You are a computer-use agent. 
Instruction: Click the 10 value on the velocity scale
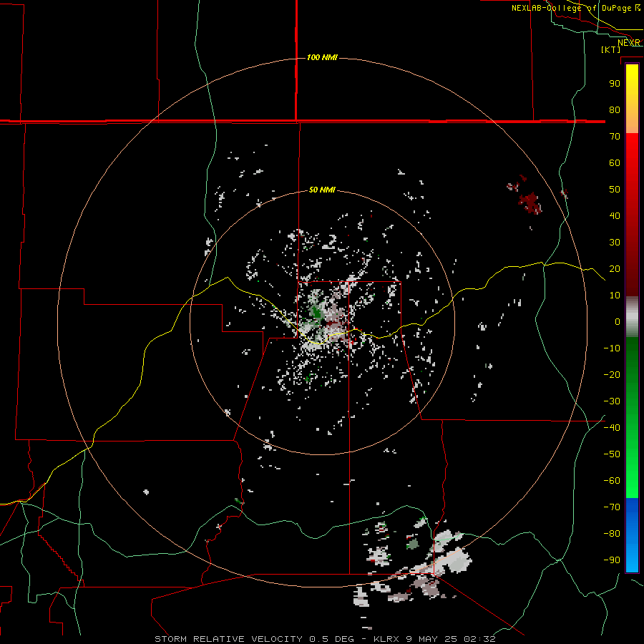click(615, 296)
